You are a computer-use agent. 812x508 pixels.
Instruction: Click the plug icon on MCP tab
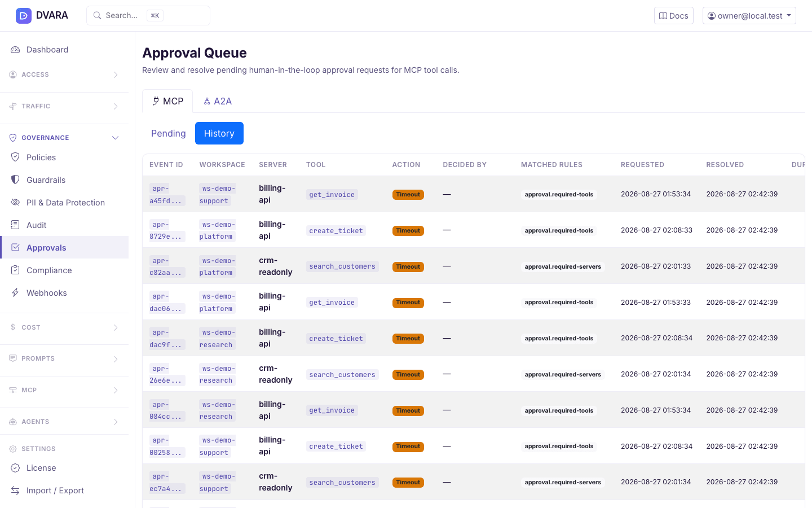pos(156,101)
